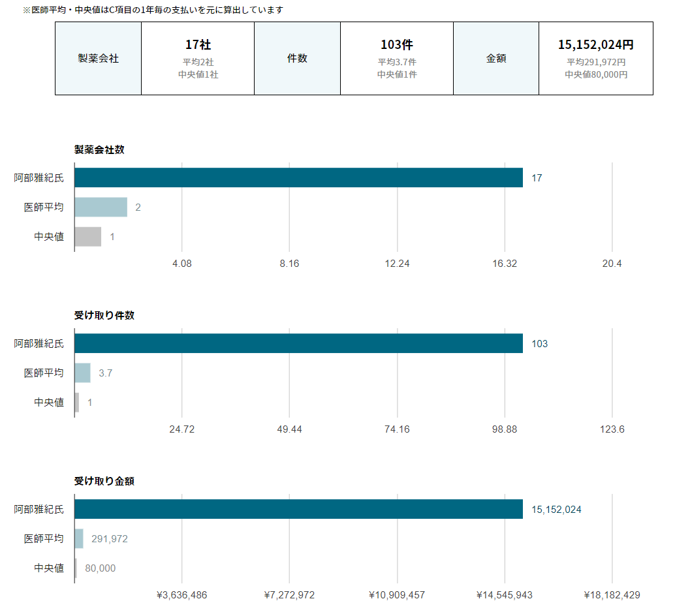Click the 20.4 axis tick label
675x616 pixels.
(612, 264)
